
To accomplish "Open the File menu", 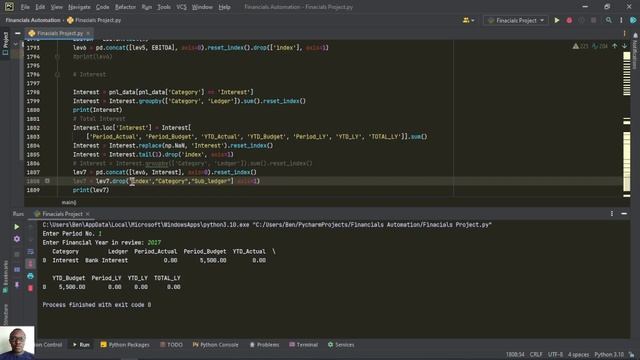I will point(25,7).
